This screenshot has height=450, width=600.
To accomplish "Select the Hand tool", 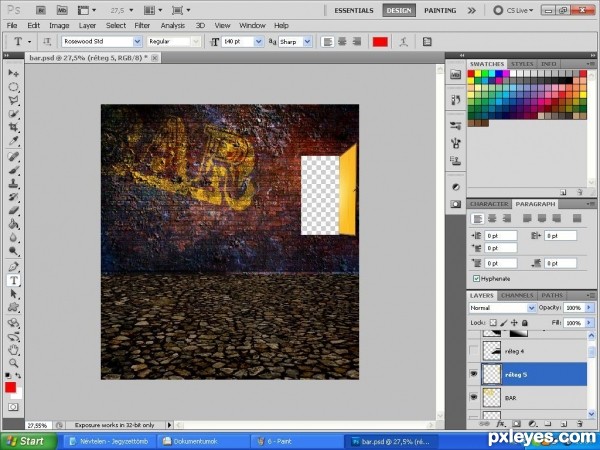I will point(13,349).
